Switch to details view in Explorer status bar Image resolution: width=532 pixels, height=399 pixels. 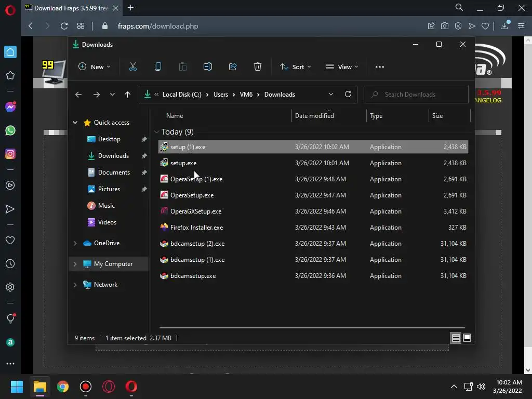456,338
